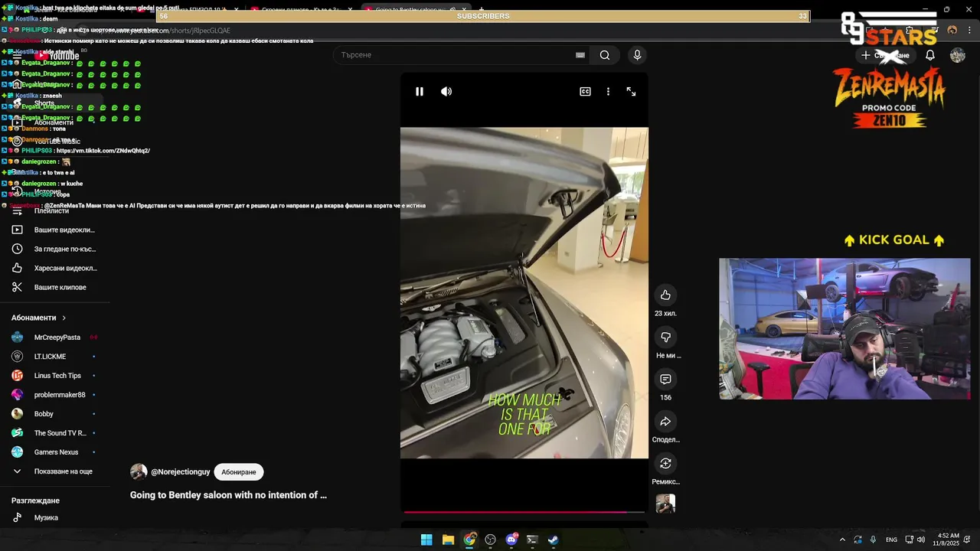Subscribe with the Абониране button
The image size is (980, 551).
[x=239, y=472]
